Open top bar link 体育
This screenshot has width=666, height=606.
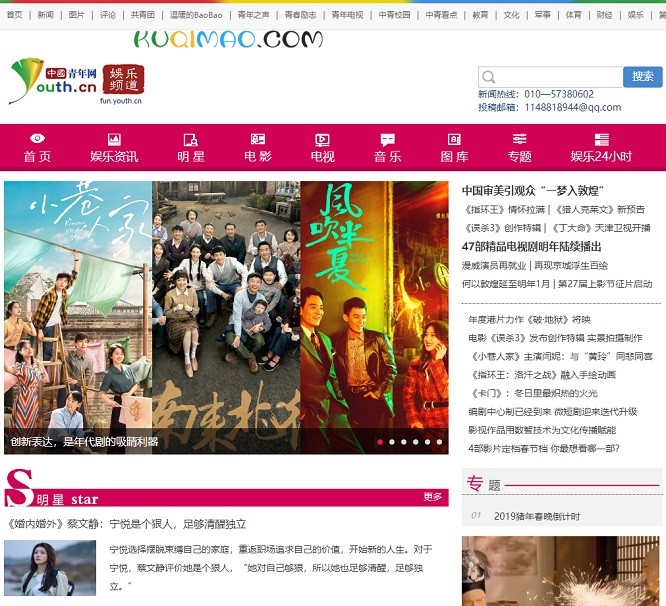click(x=573, y=15)
